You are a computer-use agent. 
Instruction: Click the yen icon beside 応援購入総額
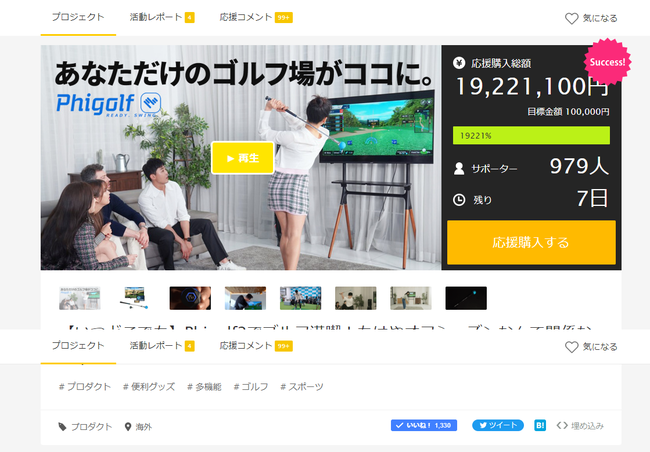[x=459, y=62]
